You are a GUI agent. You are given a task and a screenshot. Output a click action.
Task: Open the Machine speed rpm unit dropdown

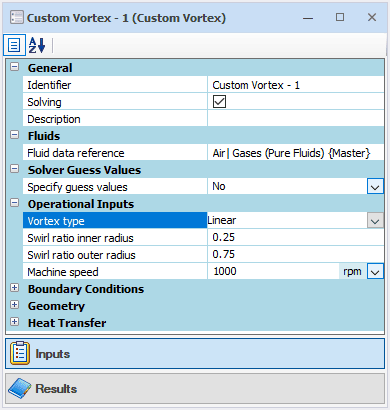pos(375,272)
